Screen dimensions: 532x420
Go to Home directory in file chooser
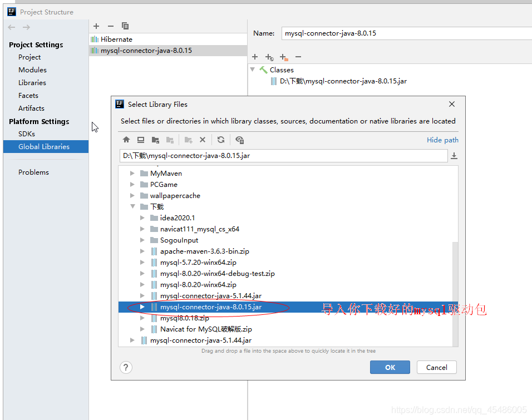[x=126, y=140]
